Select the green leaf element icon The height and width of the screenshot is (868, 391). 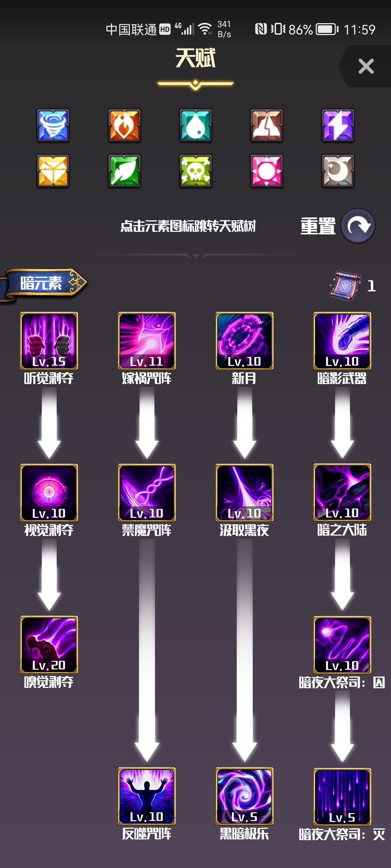pos(124,171)
